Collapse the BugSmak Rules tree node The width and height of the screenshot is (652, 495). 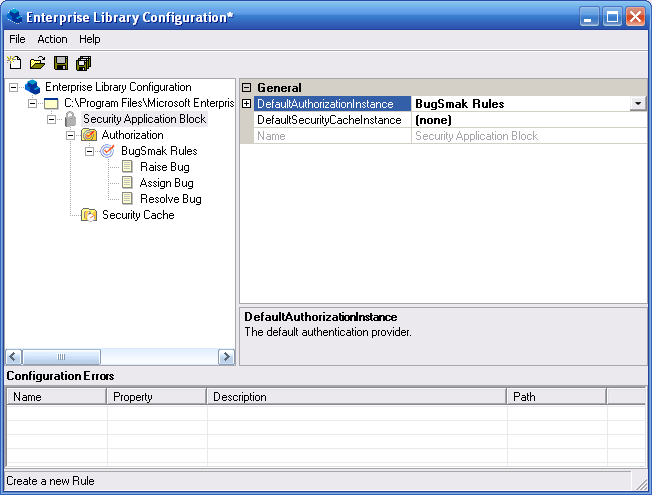pos(90,151)
